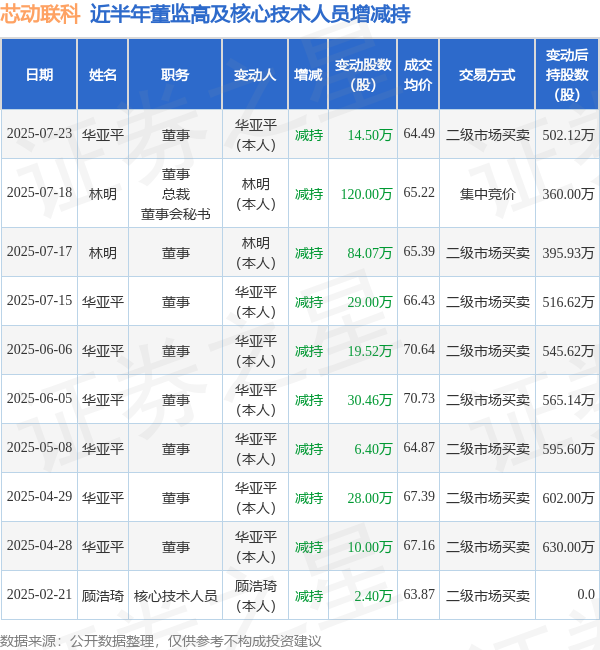Select the 变动股数(股) column header

(x=363, y=75)
